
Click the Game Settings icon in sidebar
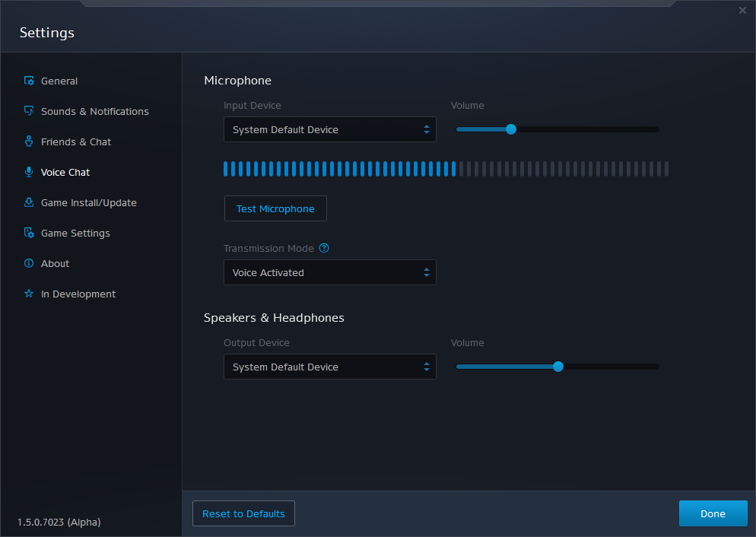click(x=29, y=233)
